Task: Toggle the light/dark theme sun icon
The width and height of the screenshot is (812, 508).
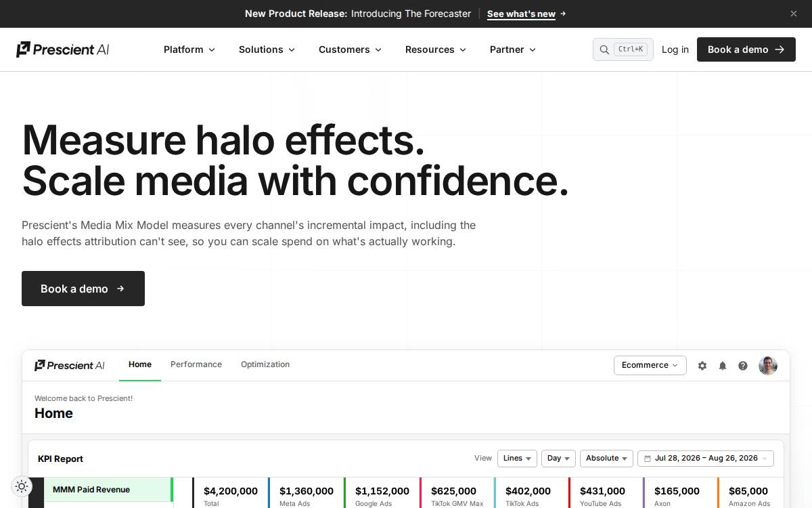Action: tap(22, 486)
